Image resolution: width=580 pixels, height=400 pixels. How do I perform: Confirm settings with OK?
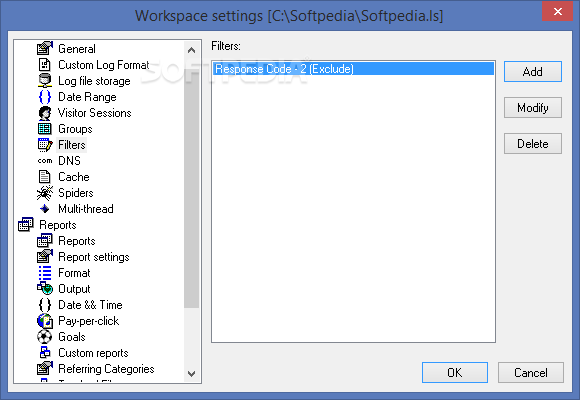click(x=455, y=372)
